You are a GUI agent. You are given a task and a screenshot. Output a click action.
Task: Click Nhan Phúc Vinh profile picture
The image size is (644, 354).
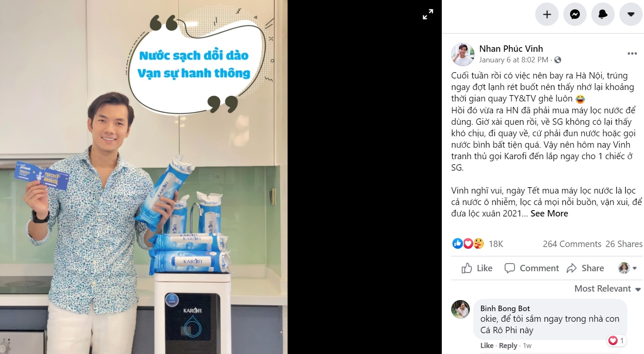click(463, 54)
